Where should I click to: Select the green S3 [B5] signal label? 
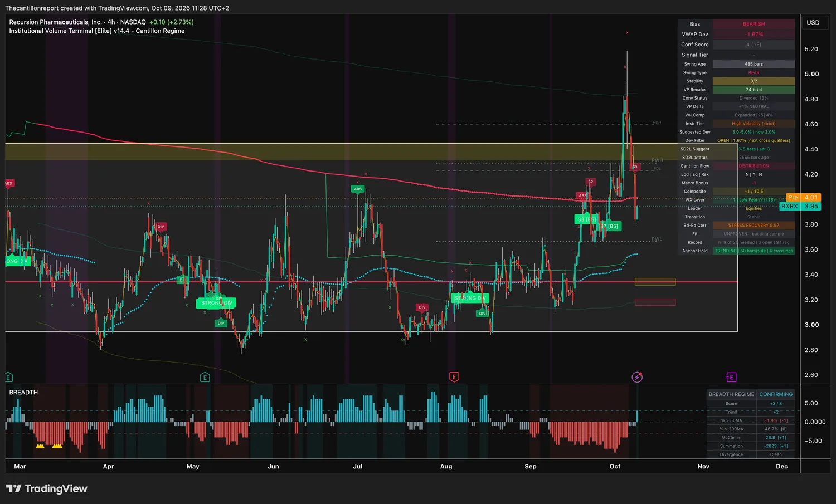pyautogui.click(x=586, y=219)
